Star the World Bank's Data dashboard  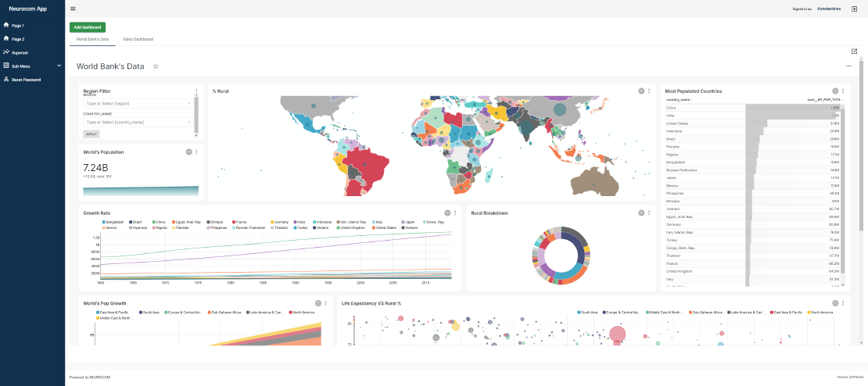(x=156, y=66)
